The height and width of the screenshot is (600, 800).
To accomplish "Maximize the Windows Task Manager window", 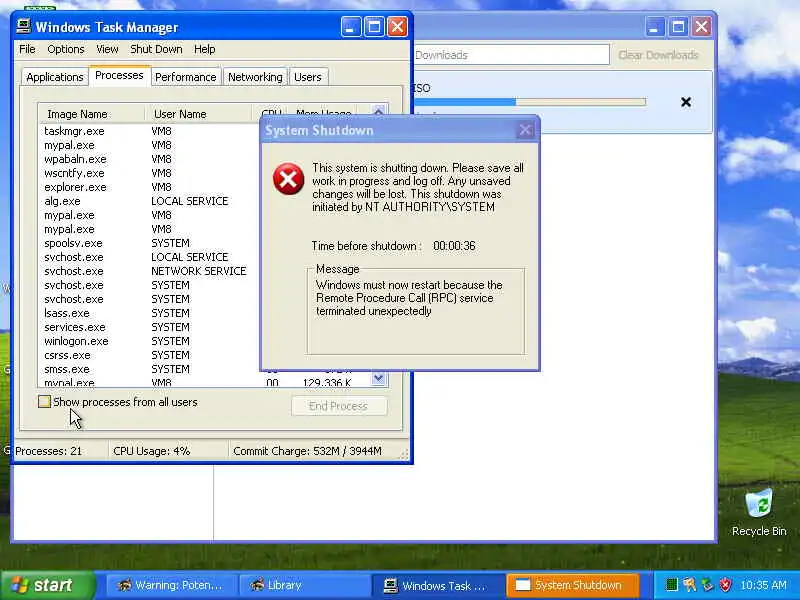I will pos(374,27).
